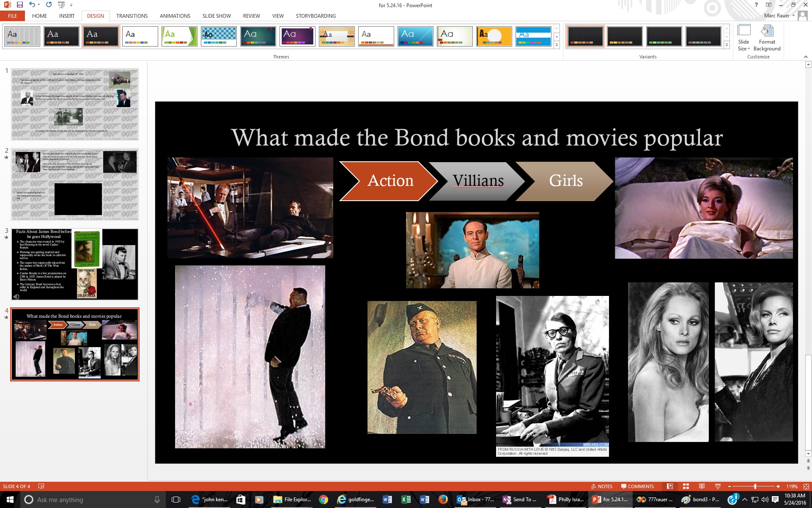
Task: Select the yellow-orange palette variant
Action: click(625, 36)
